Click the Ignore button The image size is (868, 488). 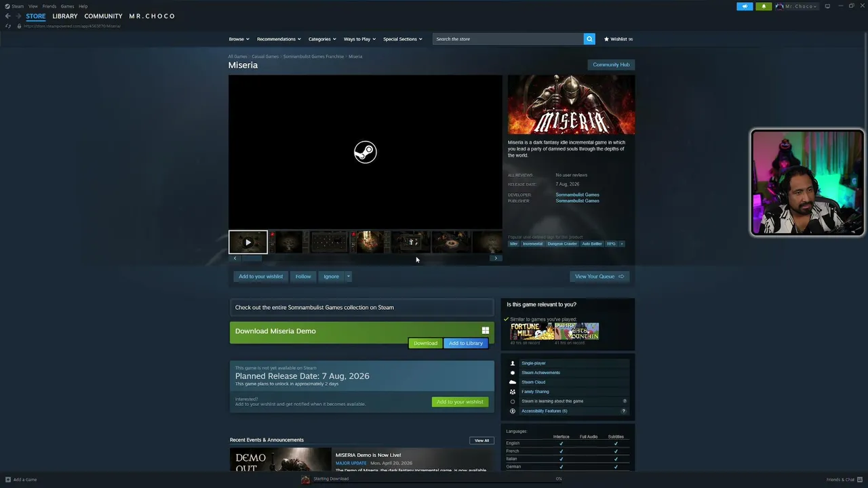click(331, 277)
